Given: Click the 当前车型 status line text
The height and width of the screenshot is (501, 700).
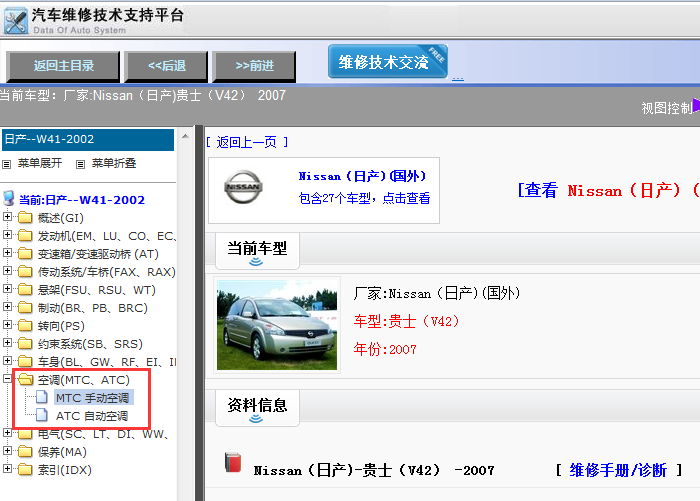Looking at the screenshot, I should pos(143,96).
